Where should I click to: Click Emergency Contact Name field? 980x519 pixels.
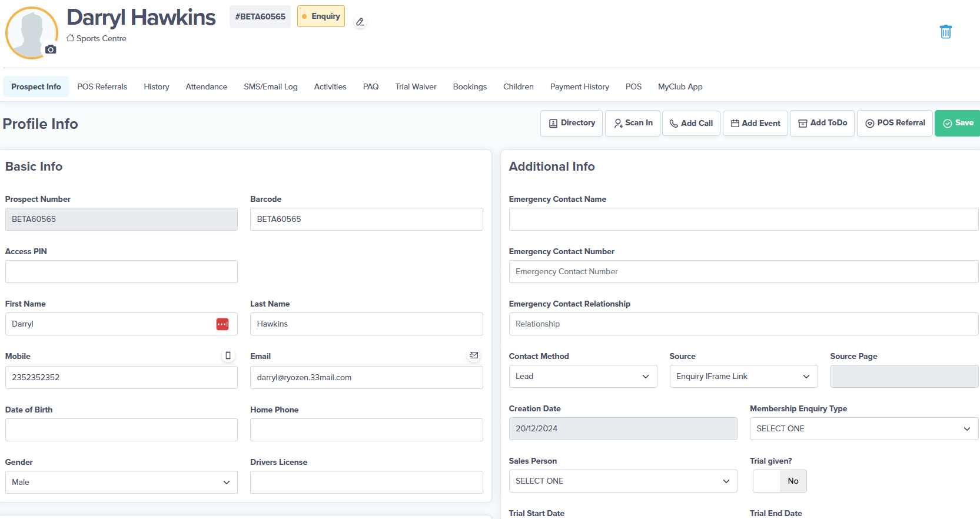743,219
